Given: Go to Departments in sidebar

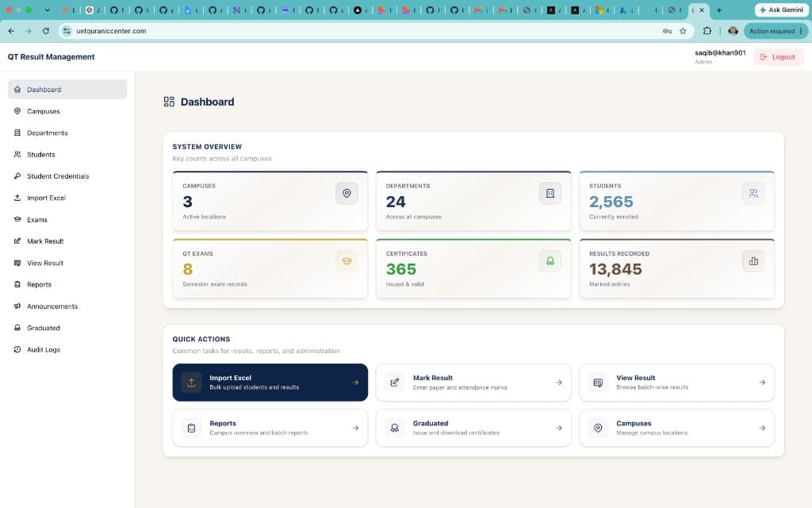Looking at the screenshot, I should click(x=67, y=133).
